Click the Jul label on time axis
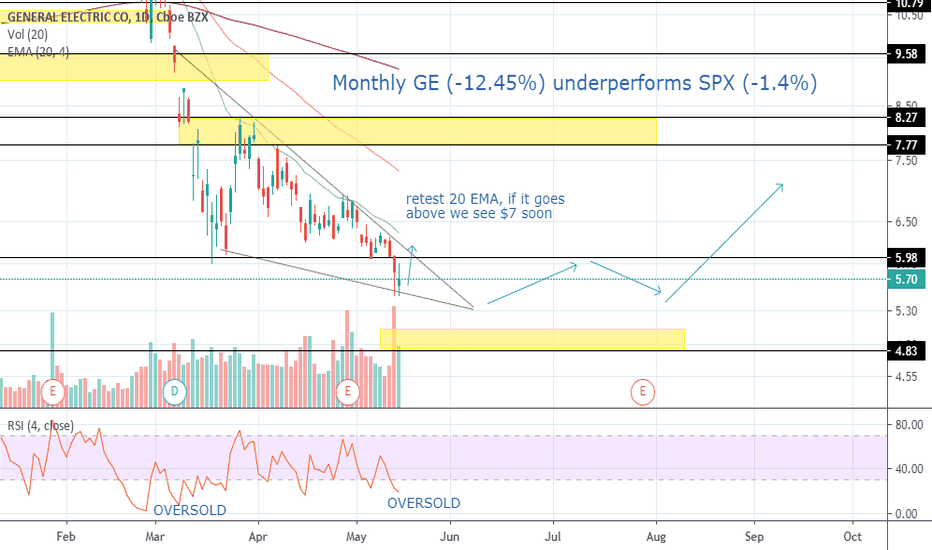The image size is (932, 550). [x=553, y=536]
